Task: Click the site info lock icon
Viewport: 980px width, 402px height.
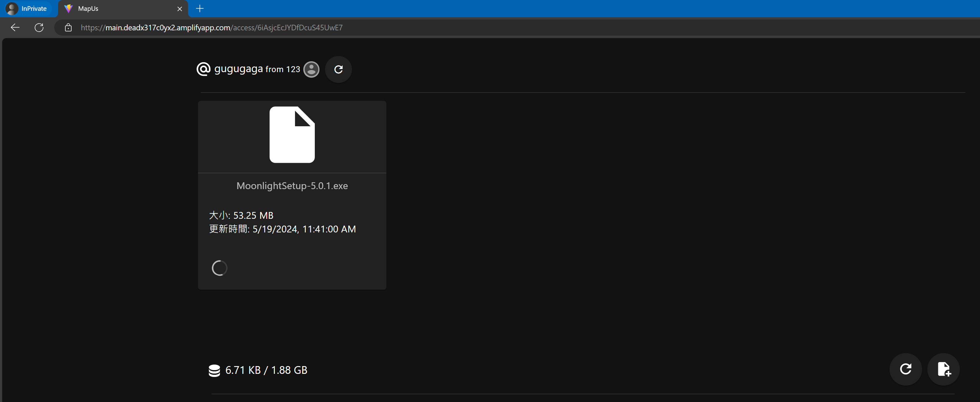Action: tap(68, 27)
